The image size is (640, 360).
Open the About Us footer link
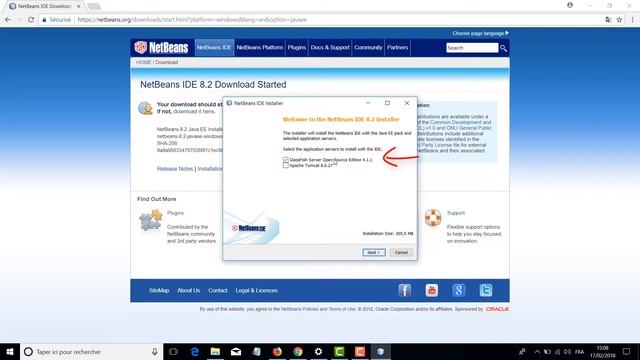click(x=189, y=291)
